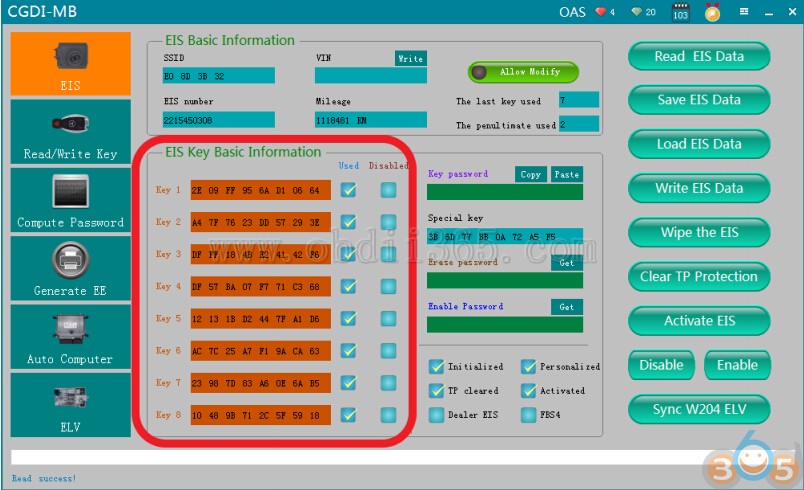This screenshot has height=490, width=804.
Task: Click the SSID field
Action: [x=218, y=75]
